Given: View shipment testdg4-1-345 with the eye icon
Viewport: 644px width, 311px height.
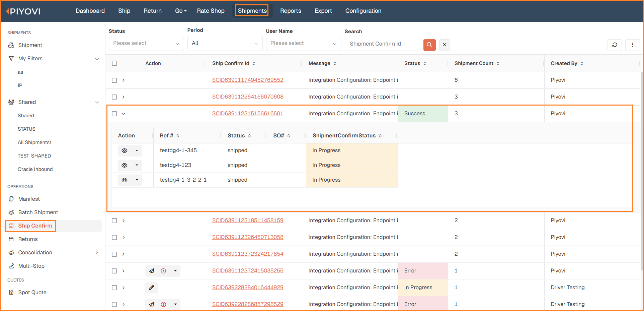Looking at the screenshot, I should [125, 150].
